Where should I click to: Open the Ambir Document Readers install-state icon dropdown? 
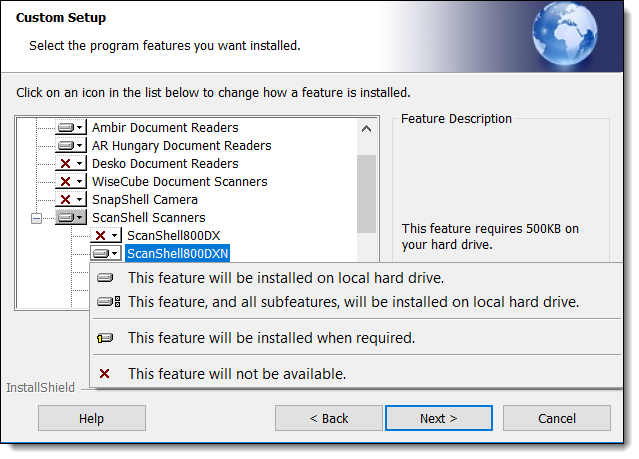71,128
